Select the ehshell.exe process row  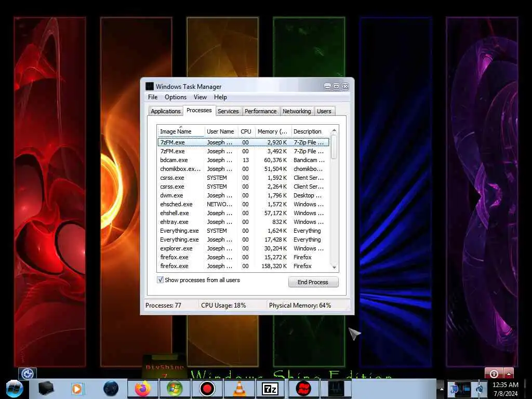(244, 213)
